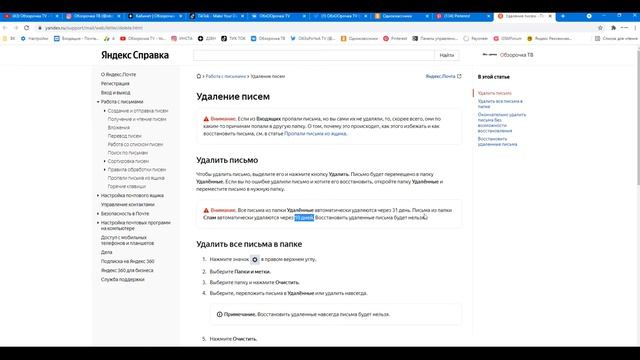
Task: Open Оборочка ТВ account at top right
Action: 508,55
